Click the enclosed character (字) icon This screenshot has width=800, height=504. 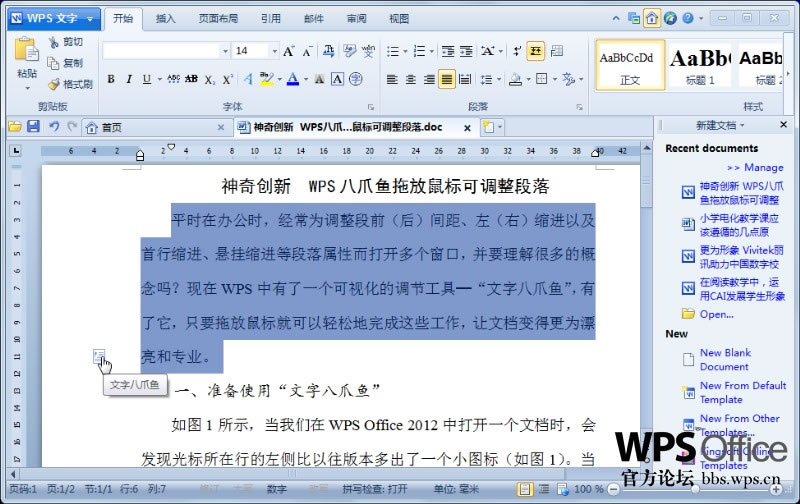356,79
